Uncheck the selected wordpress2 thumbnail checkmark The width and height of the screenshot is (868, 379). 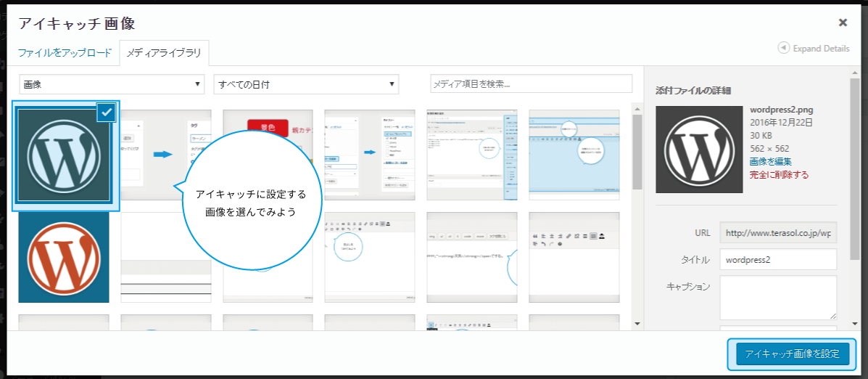tap(107, 113)
